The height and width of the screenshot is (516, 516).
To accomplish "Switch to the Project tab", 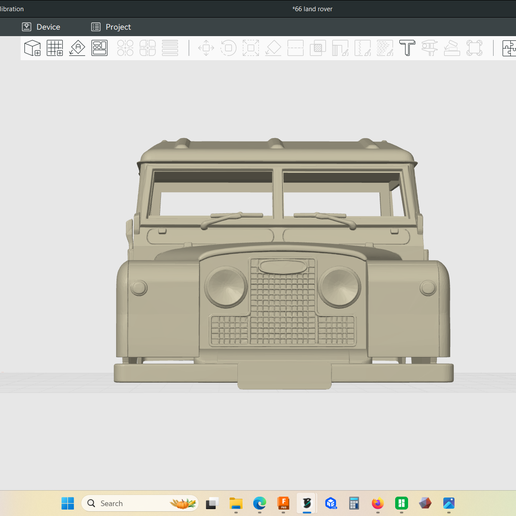I will click(111, 27).
